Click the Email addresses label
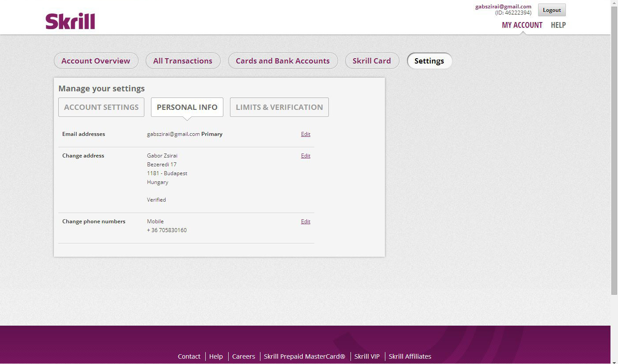The image size is (618, 364). pyautogui.click(x=83, y=134)
